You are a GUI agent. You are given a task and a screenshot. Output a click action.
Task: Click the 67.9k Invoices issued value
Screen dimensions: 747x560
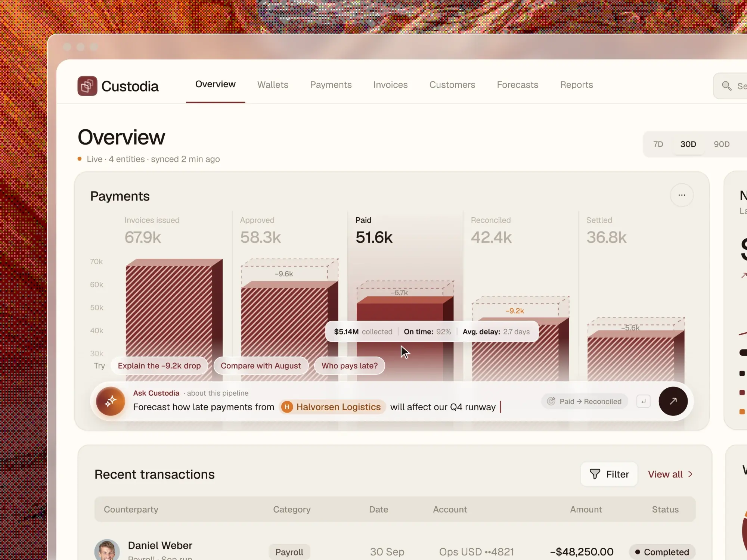143,237
